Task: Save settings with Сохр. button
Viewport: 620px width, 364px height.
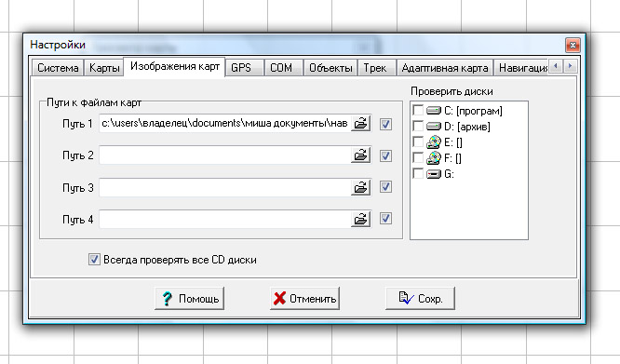Action: pyautogui.click(x=421, y=299)
